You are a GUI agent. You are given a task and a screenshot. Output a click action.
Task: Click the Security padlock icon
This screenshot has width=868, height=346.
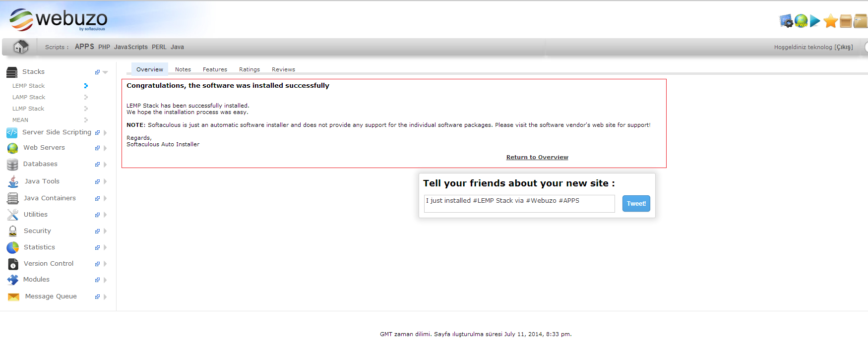pos(13,231)
